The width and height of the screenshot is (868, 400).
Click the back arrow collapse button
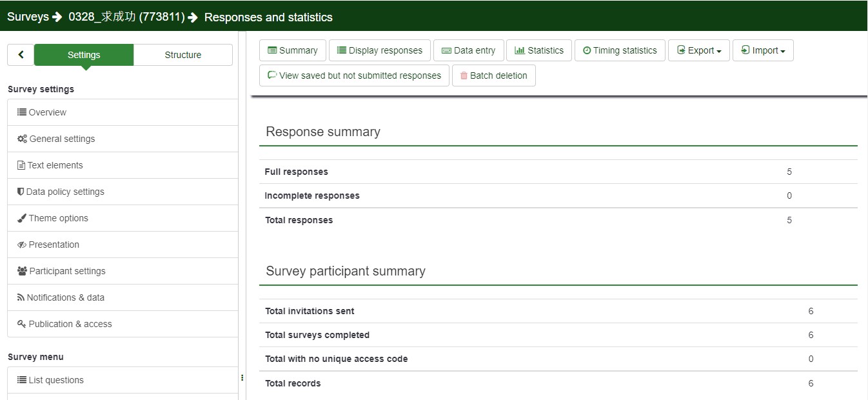(21, 55)
